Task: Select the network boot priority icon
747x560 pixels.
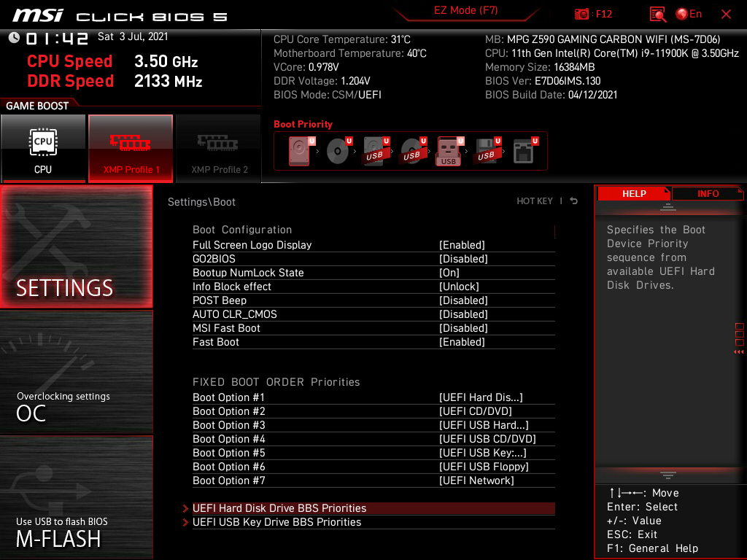Action: [525, 151]
